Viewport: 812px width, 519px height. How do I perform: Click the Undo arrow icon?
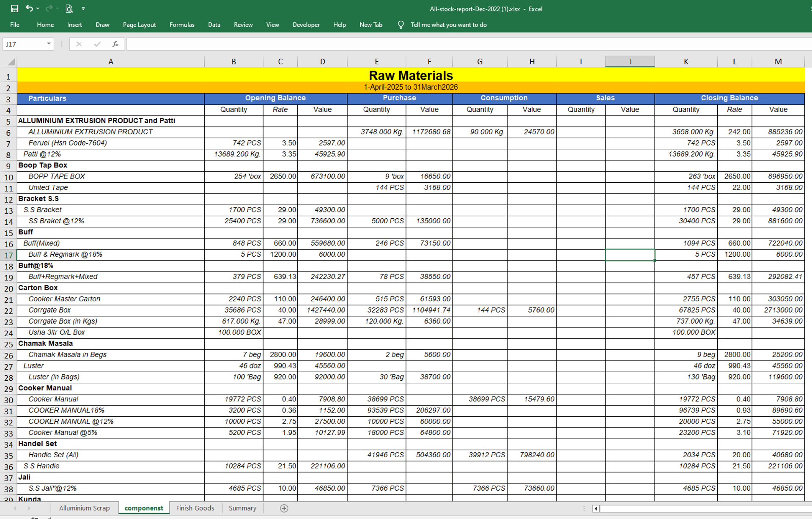(29, 8)
